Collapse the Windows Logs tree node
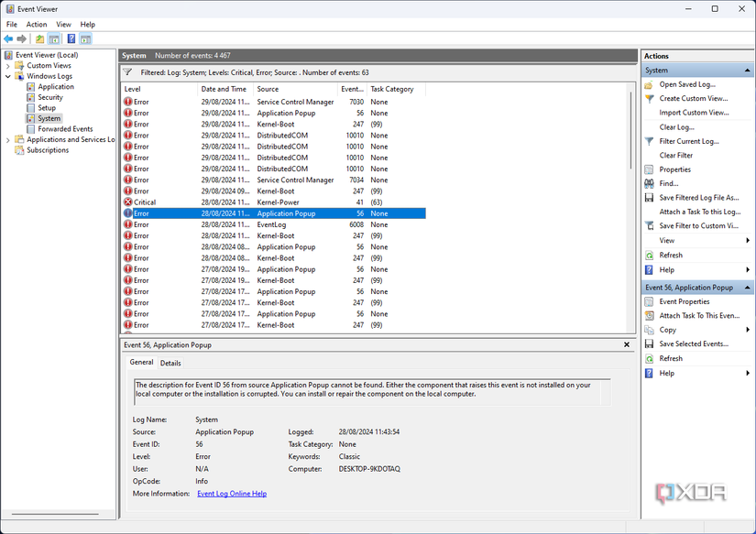 9,75
